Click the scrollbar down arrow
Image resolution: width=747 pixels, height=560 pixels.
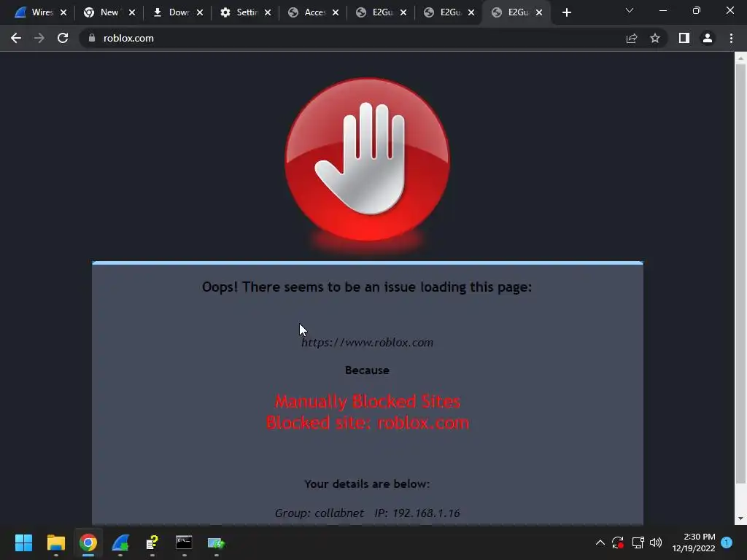pos(740,518)
